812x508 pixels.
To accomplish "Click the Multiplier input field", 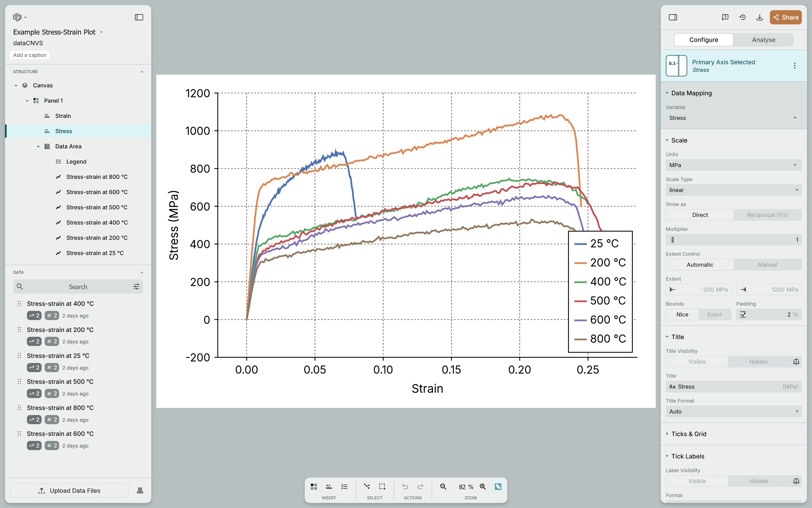I will [x=734, y=240].
